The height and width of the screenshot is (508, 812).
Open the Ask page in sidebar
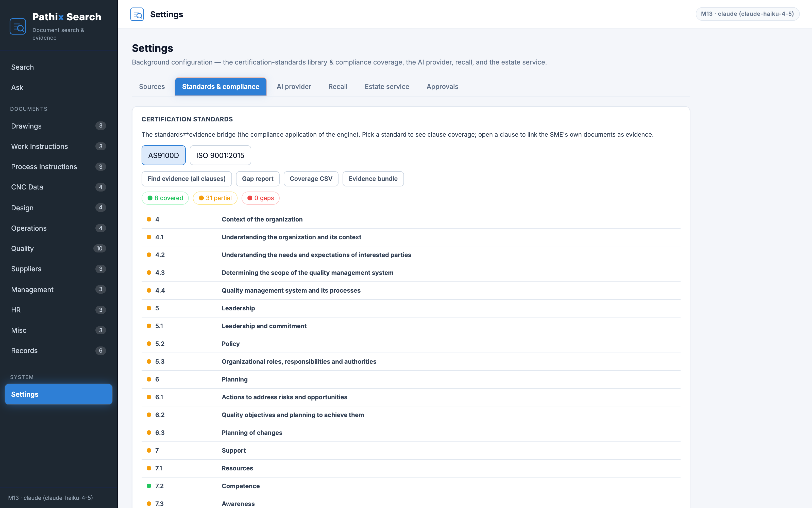coord(59,87)
